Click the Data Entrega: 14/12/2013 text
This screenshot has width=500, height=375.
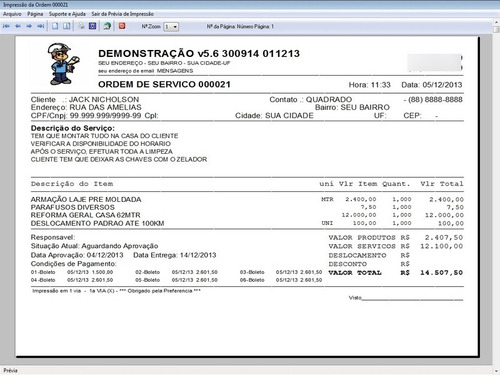pyautogui.click(x=175, y=255)
